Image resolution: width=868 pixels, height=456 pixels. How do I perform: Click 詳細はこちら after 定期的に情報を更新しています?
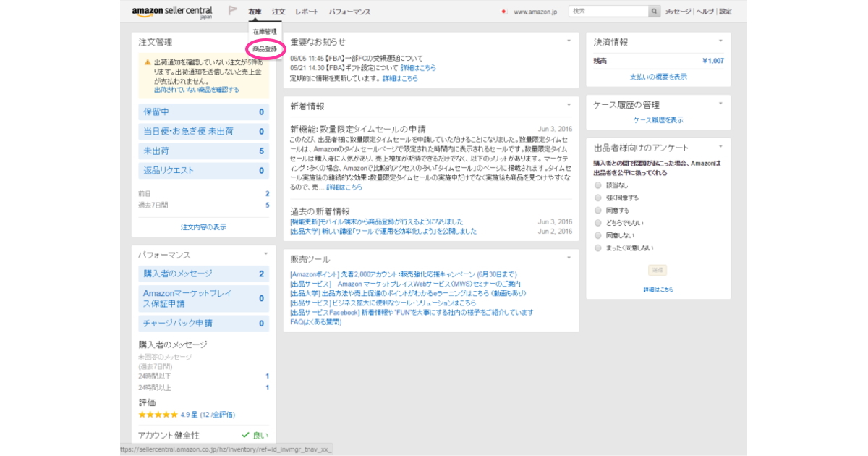(400, 77)
